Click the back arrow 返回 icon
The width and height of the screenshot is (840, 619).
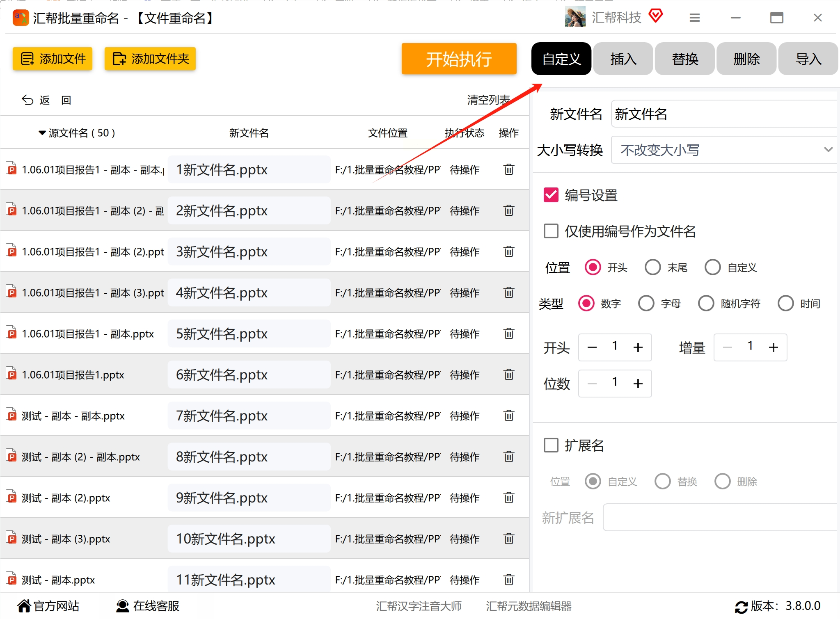(27, 100)
